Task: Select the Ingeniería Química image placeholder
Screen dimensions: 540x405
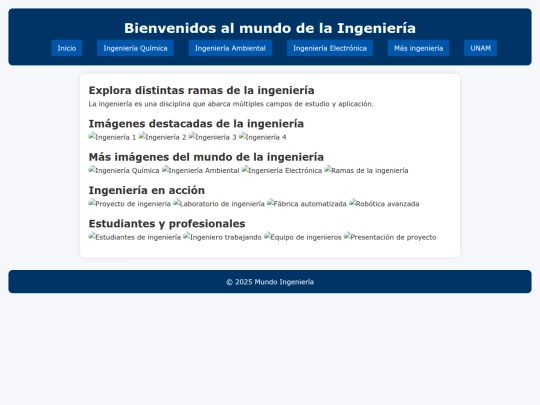Action: pyautogui.click(x=124, y=170)
